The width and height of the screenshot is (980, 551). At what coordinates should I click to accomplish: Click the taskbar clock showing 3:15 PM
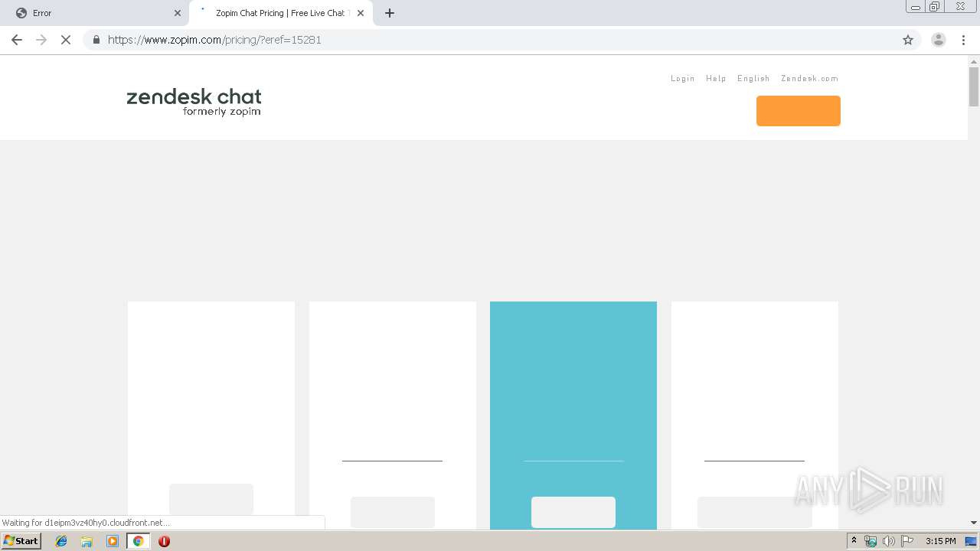coord(940,541)
